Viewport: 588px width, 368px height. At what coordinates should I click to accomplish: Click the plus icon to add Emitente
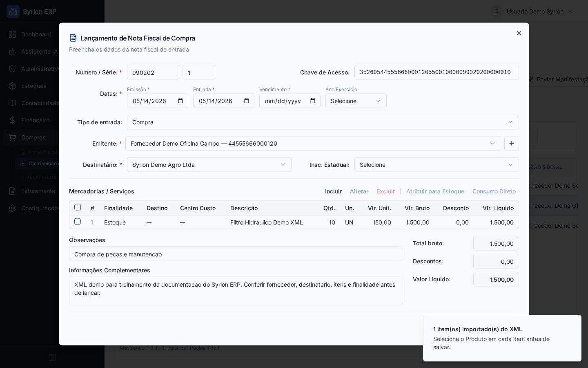(x=512, y=144)
